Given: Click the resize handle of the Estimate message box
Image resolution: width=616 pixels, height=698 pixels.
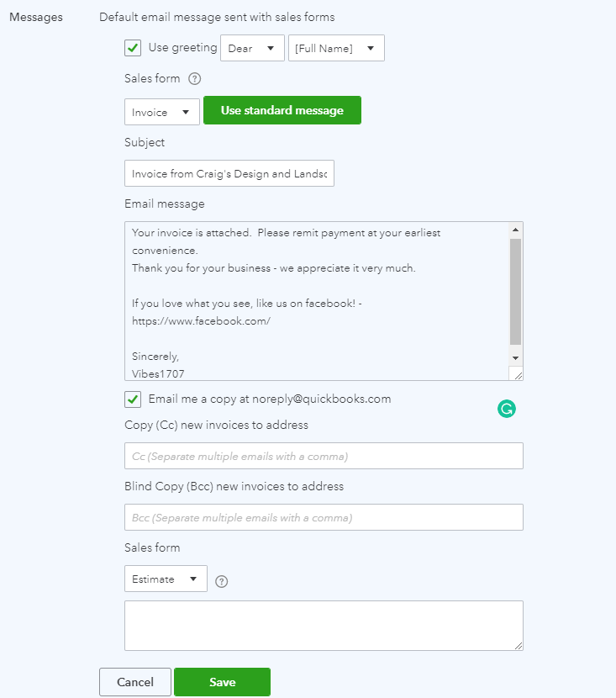Looking at the screenshot, I should tap(519, 646).
